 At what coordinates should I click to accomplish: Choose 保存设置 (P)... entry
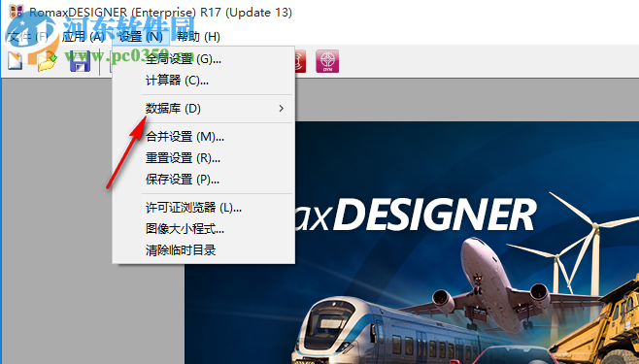(203, 180)
